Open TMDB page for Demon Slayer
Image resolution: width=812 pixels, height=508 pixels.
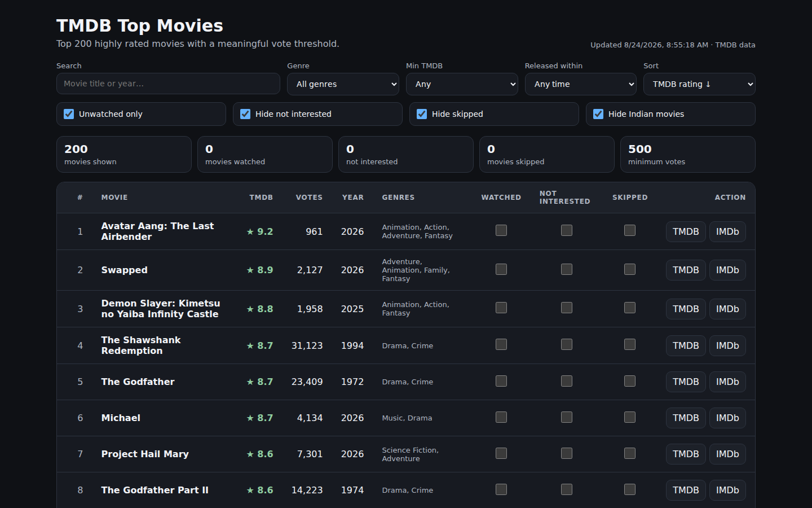[686, 309]
